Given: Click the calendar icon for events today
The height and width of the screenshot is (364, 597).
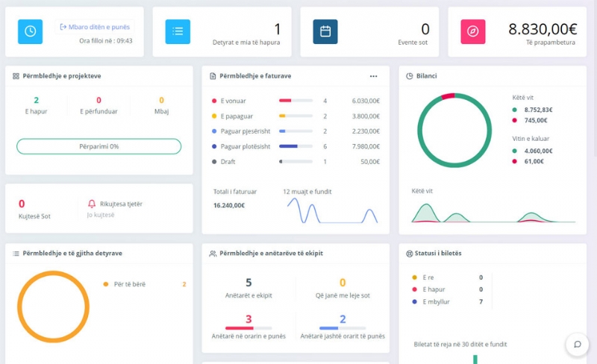Looking at the screenshot, I should click(x=325, y=31).
